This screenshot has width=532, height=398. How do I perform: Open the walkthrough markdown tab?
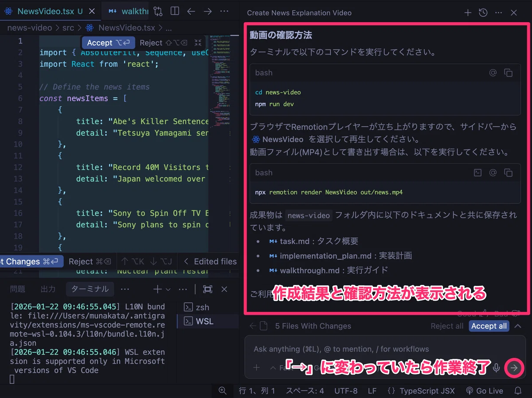click(x=128, y=12)
